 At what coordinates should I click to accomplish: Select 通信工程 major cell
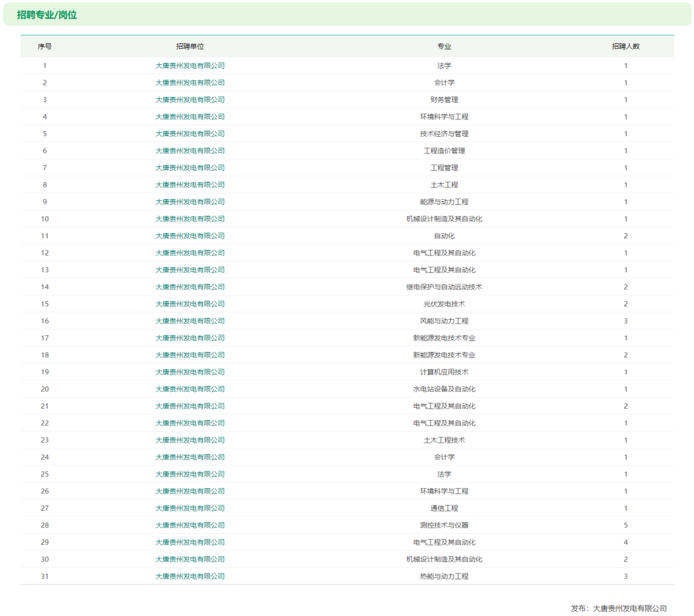click(445, 508)
